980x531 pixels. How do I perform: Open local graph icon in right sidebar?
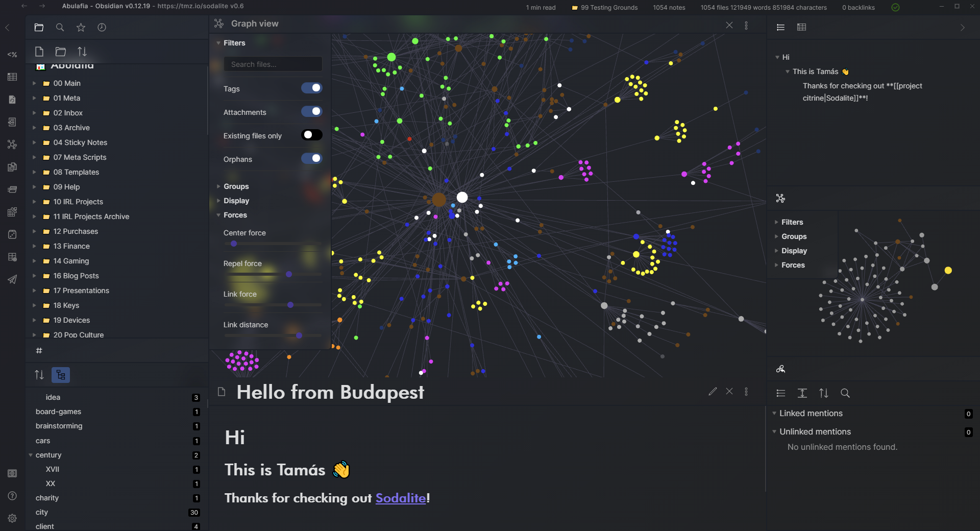point(780,199)
